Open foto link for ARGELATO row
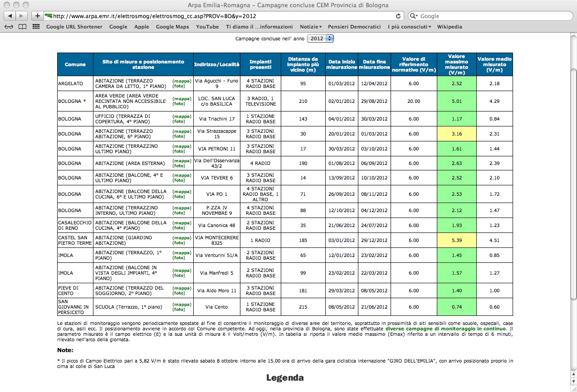 pyautogui.click(x=179, y=86)
